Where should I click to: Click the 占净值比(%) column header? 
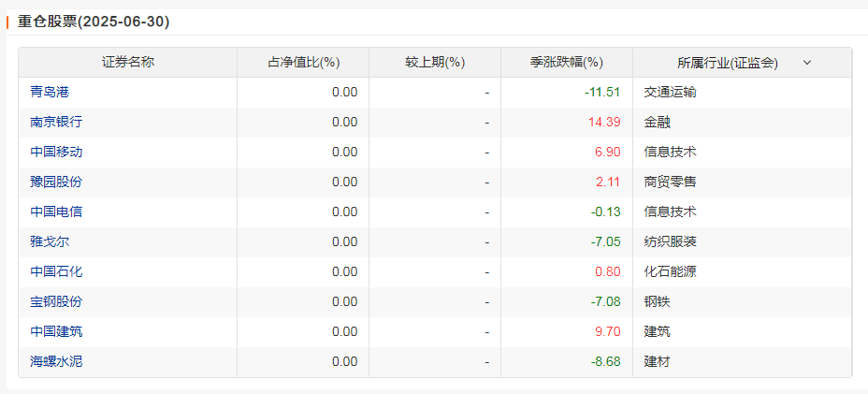[303, 63]
